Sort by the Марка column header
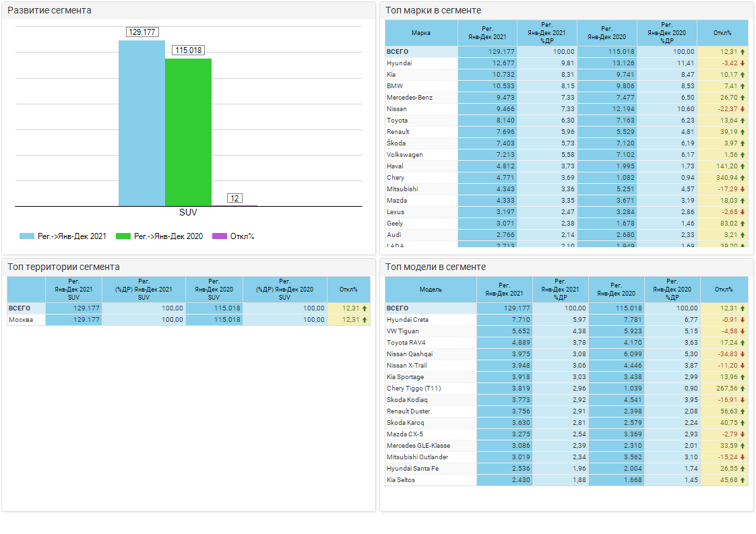Viewport: 756px width, 534px height. tap(421, 33)
